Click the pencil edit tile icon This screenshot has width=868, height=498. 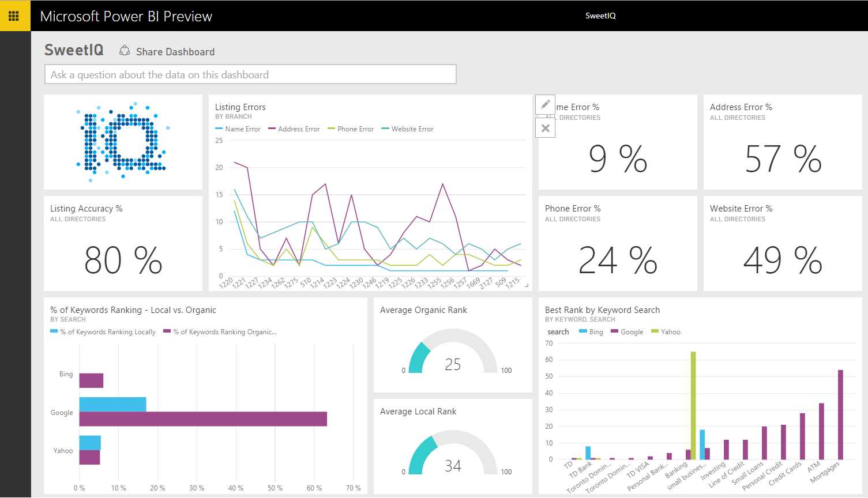point(545,105)
